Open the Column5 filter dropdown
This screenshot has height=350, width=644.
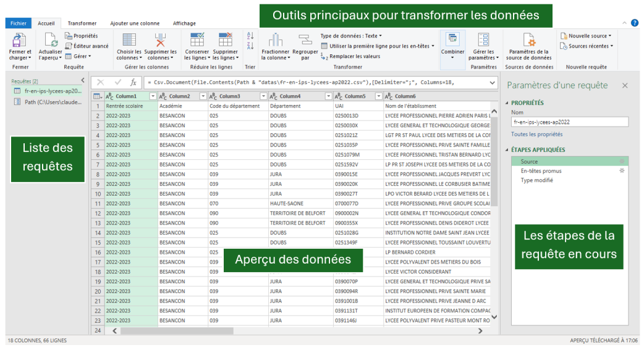tap(379, 96)
